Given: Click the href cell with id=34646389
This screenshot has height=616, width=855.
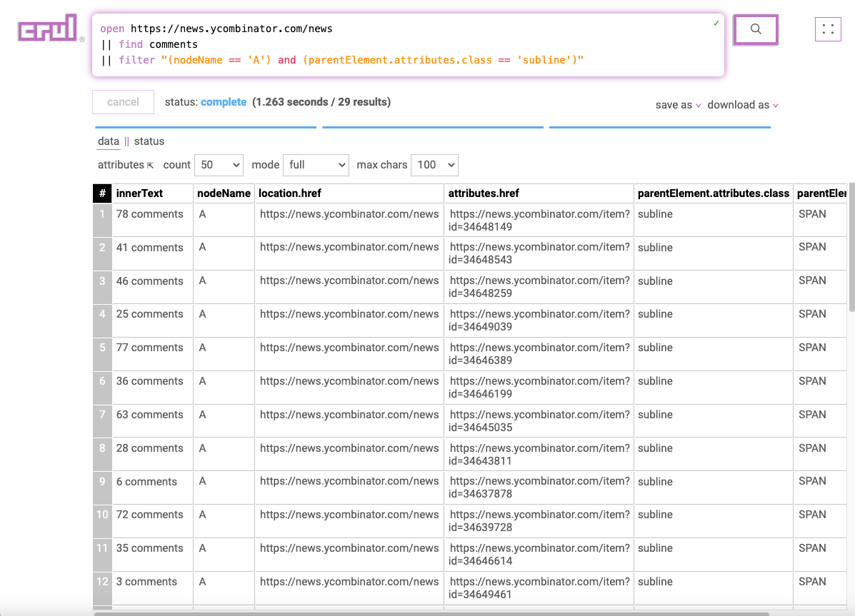Looking at the screenshot, I should (x=539, y=354).
